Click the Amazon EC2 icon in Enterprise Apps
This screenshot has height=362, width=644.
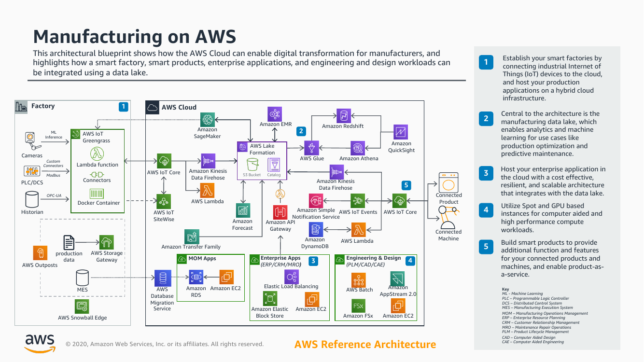[x=311, y=299]
